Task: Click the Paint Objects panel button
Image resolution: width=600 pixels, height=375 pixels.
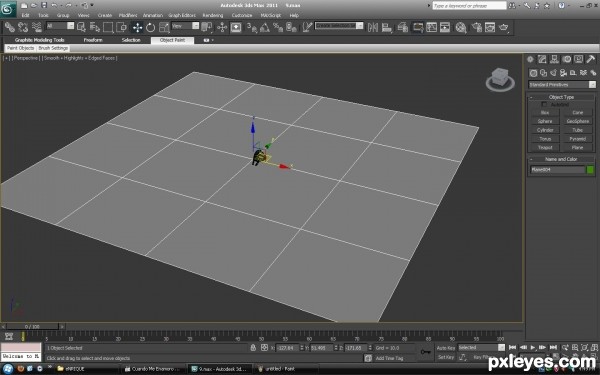Action: pyautogui.click(x=21, y=48)
